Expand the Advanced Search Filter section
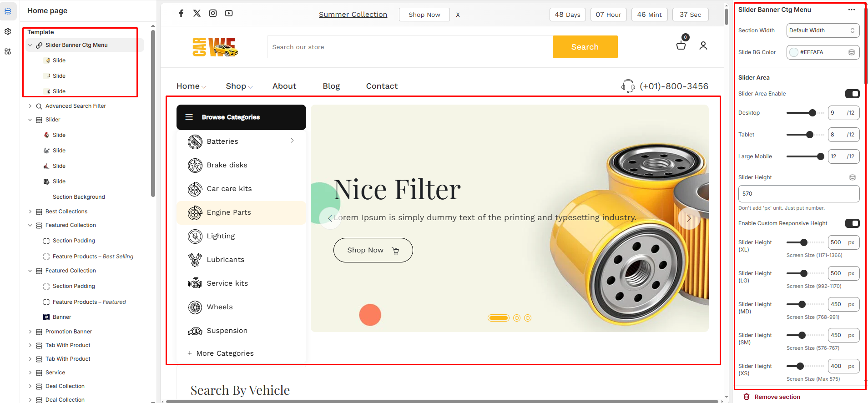Screen dimensions: 868x403 click(30, 106)
